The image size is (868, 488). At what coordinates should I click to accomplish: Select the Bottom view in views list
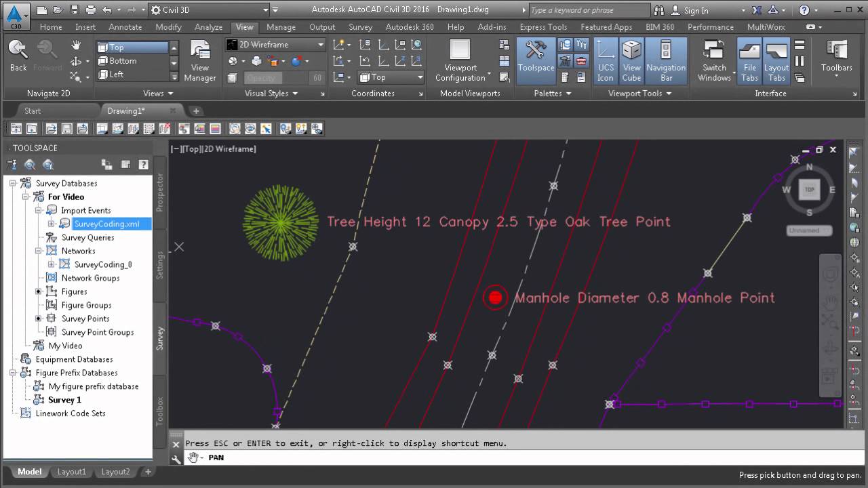point(132,61)
